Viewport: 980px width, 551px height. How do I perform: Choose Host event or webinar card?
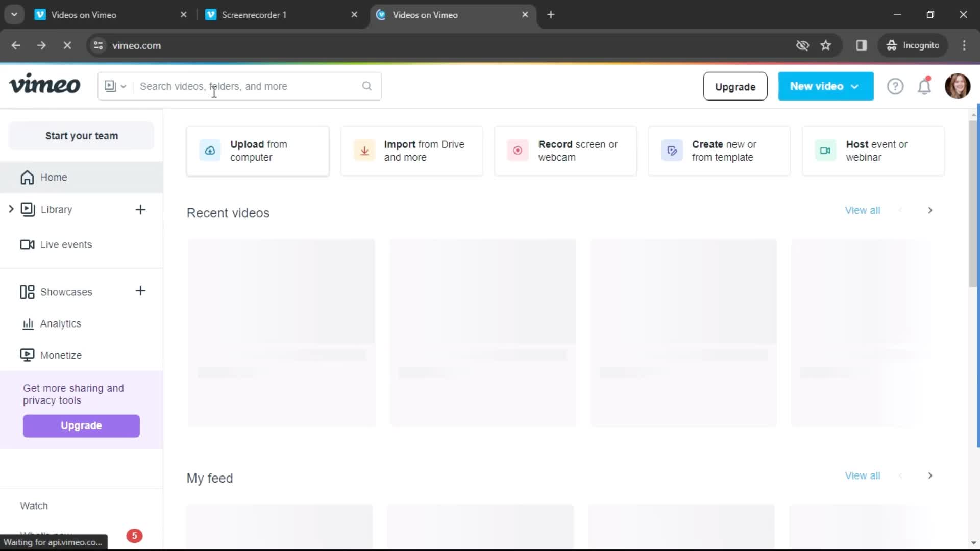[873, 151]
